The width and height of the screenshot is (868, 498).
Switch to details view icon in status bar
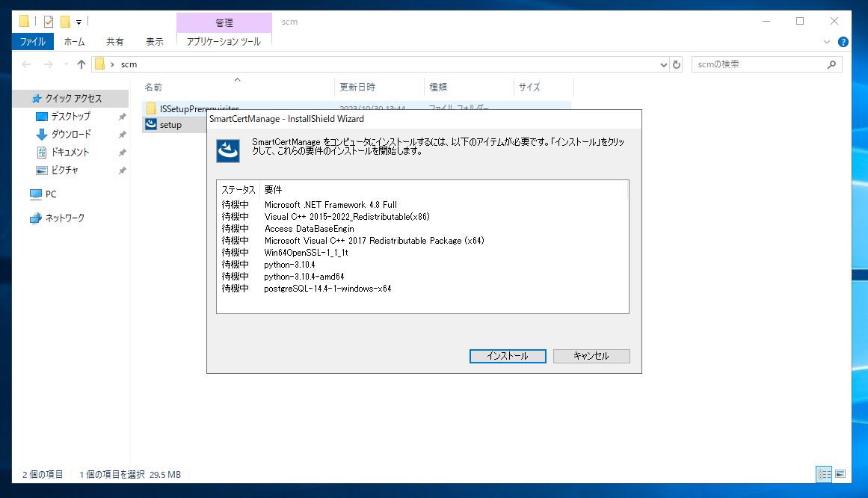point(825,474)
